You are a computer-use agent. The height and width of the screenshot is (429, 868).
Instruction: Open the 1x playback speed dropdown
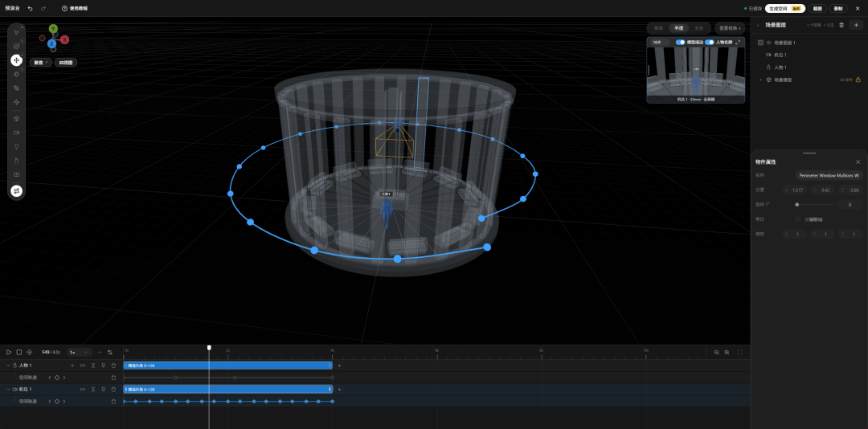tap(79, 352)
